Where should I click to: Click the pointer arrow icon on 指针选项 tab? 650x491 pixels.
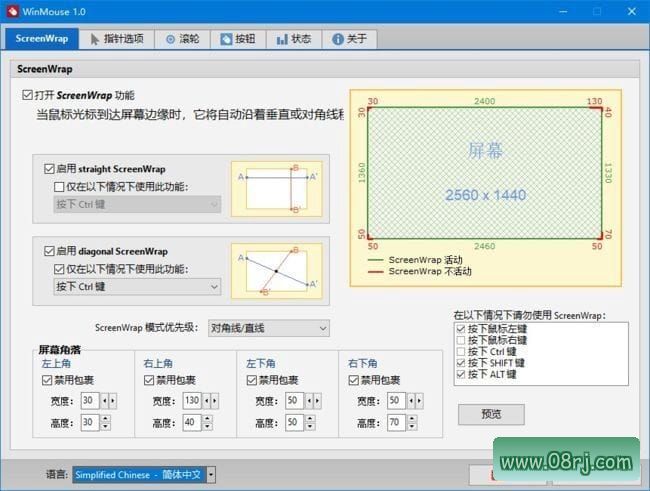coord(95,39)
